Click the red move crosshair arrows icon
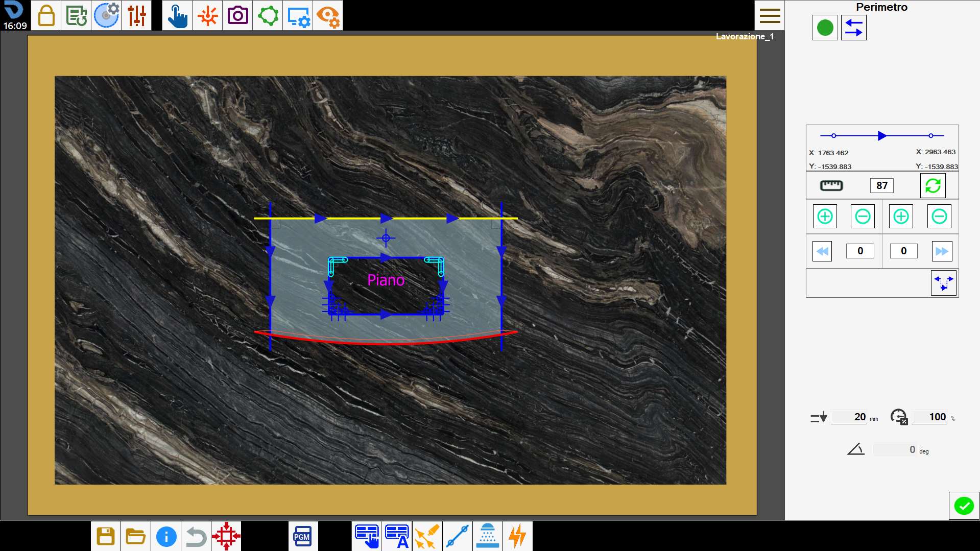 (226, 536)
